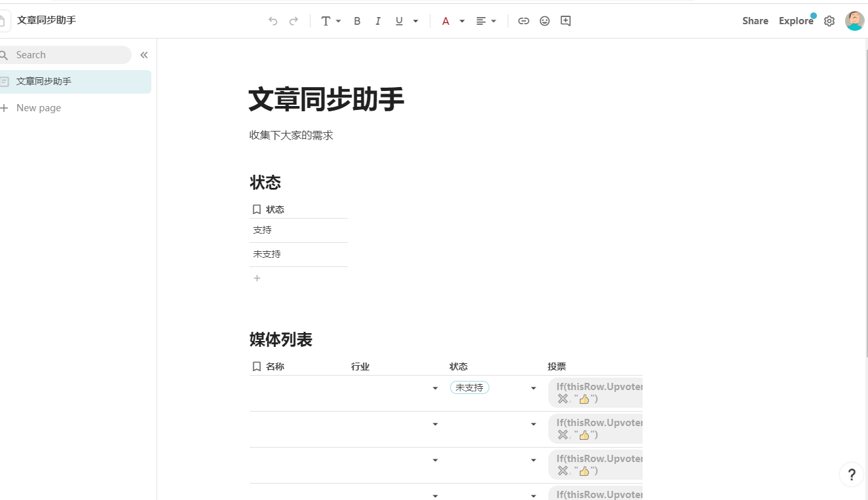868x500 pixels.
Task: Open the emoji picker icon
Action: pos(544,21)
